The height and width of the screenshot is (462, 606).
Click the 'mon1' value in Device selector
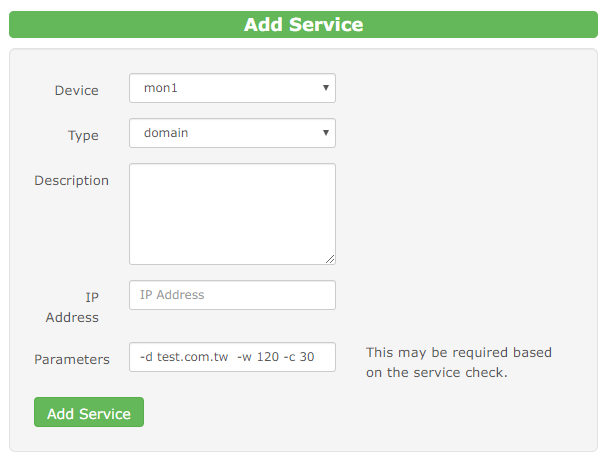[161, 88]
